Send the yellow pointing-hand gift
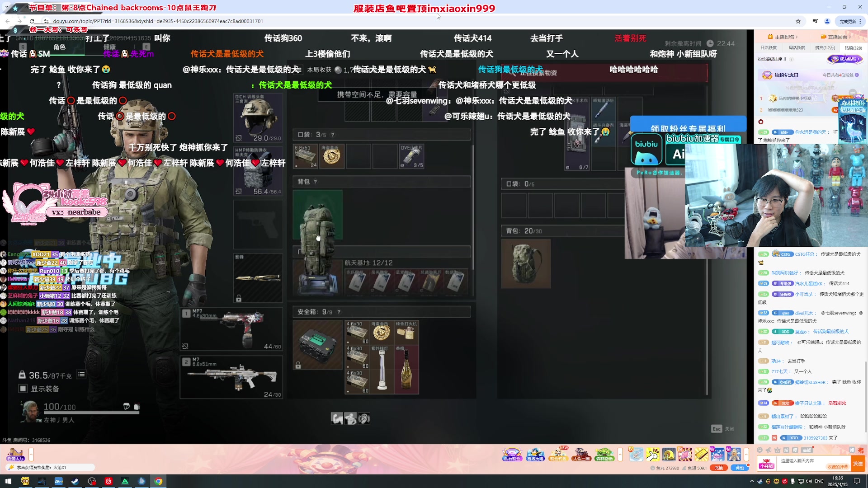 pyautogui.click(x=653, y=455)
